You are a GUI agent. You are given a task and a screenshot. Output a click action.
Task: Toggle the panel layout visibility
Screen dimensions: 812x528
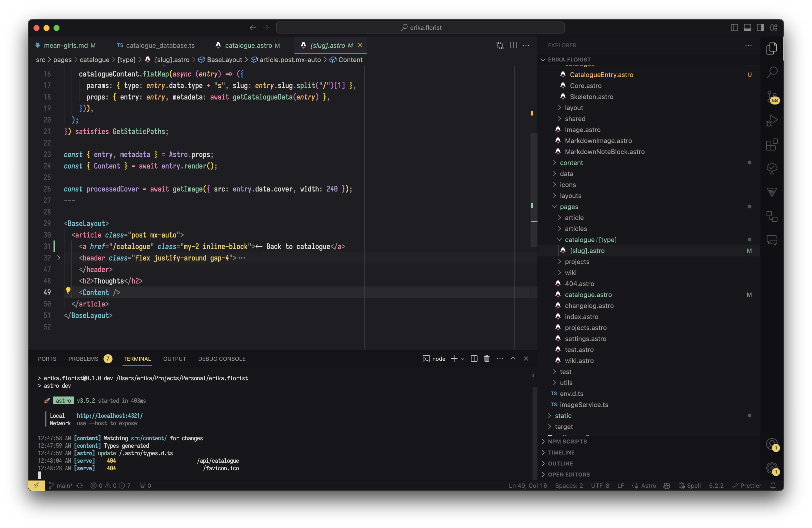747,28
